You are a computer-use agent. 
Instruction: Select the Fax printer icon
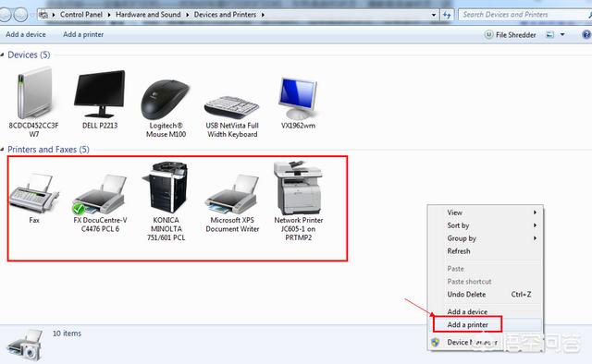pos(34,193)
